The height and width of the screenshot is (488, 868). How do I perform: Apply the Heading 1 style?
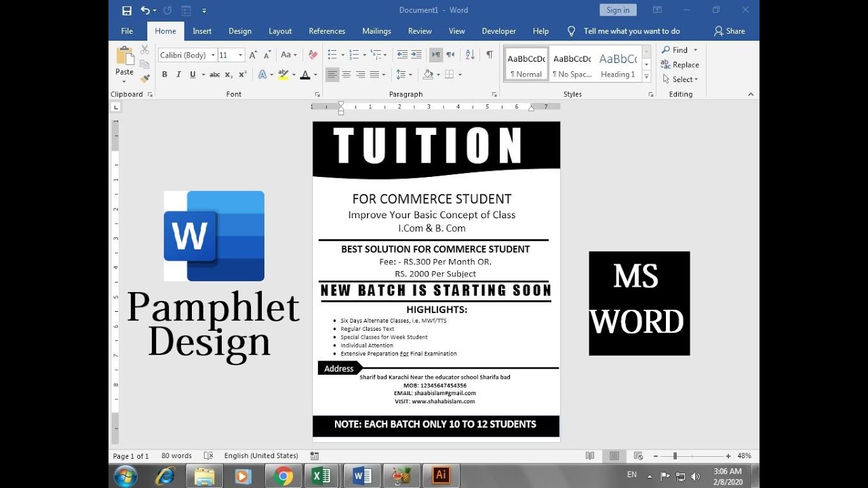618,65
